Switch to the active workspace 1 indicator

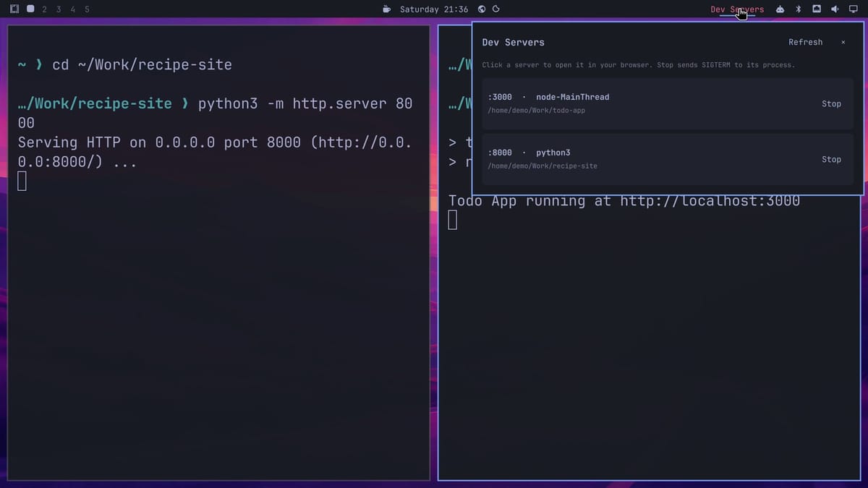point(30,9)
